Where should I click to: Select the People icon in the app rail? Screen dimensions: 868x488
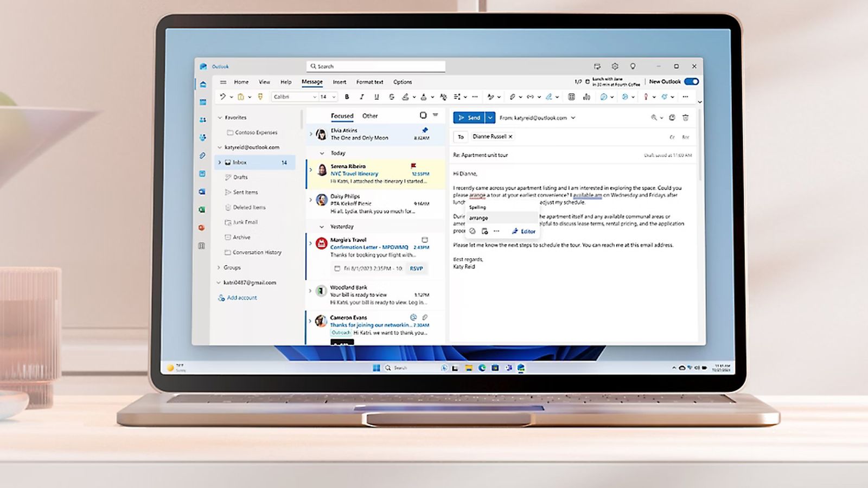pos(202,120)
